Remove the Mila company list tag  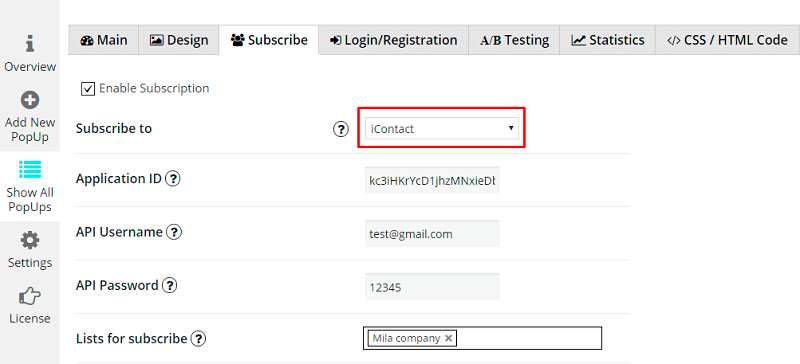[448, 338]
